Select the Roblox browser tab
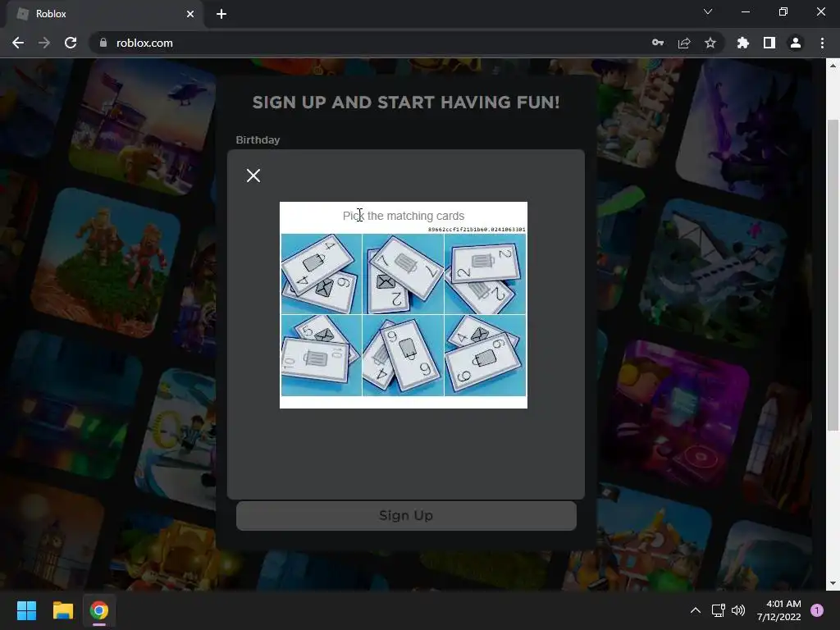 point(104,14)
